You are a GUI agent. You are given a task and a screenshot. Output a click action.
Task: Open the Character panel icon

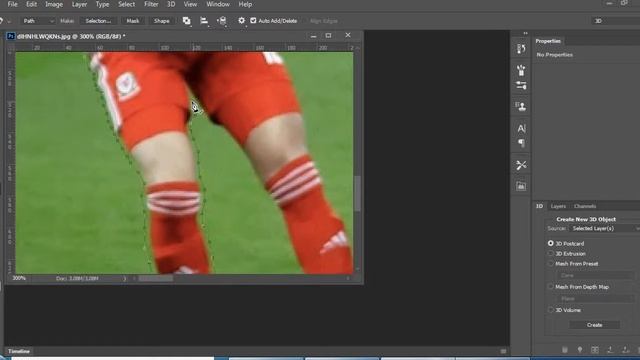click(x=521, y=129)
